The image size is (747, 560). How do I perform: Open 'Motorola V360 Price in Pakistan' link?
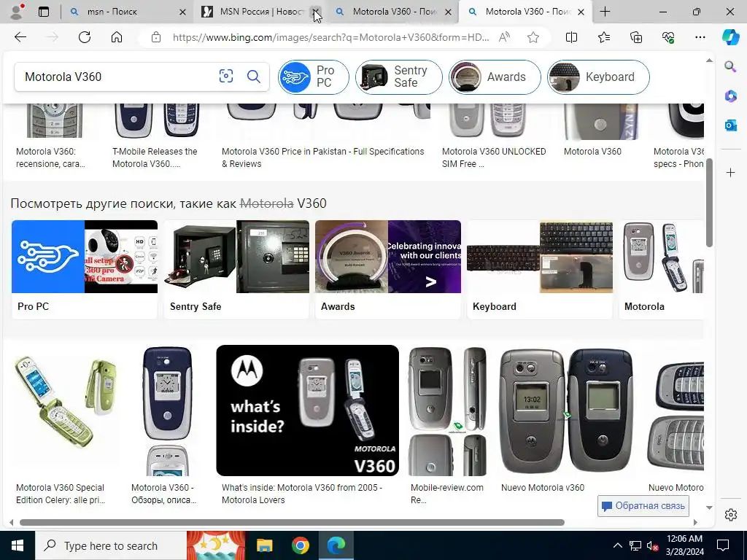click(x=322, y=157)
